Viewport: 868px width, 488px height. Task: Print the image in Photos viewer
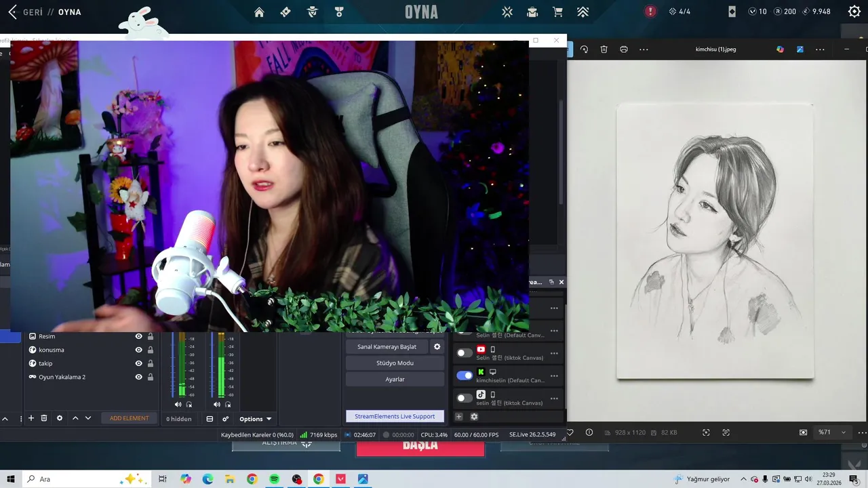624,49
